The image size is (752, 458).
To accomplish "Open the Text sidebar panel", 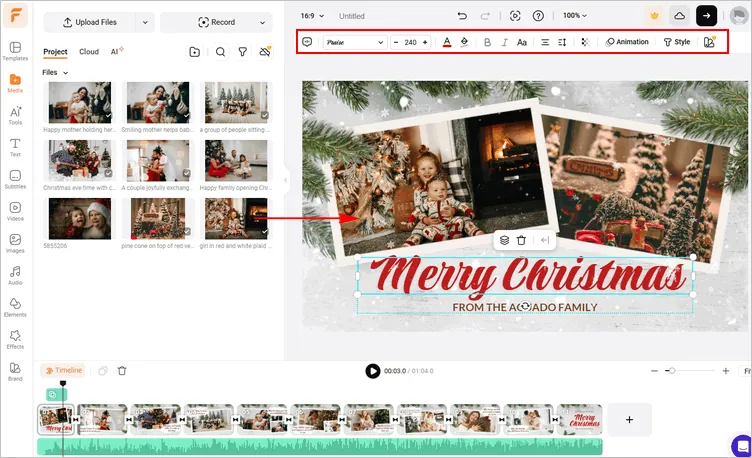I will tap(15, 147).
